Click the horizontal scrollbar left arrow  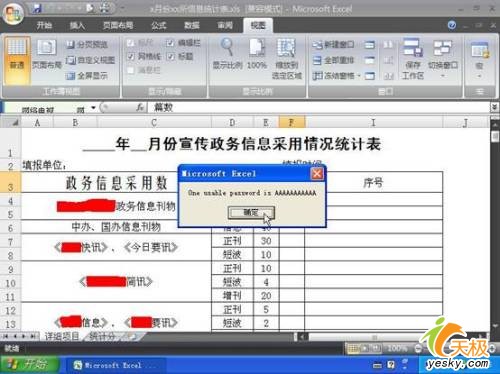[303, 337]
